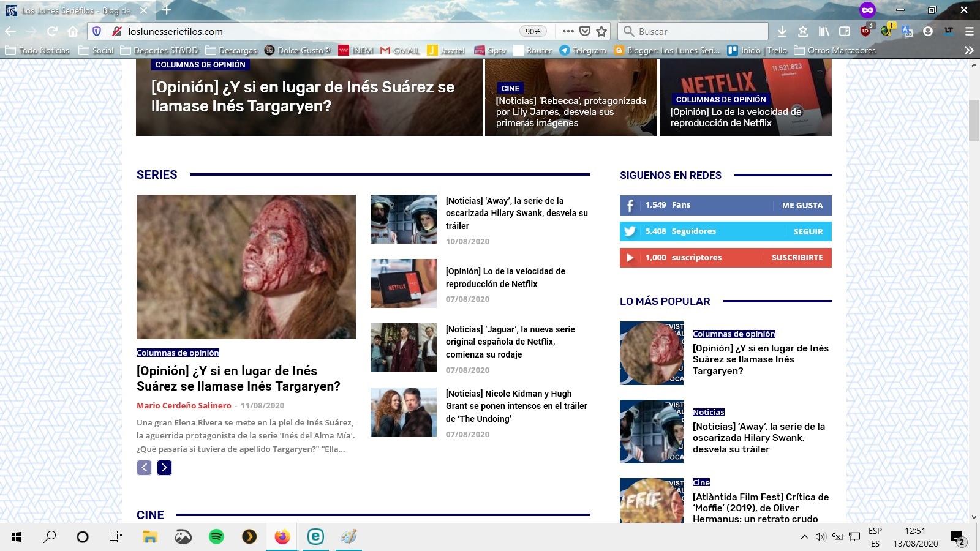Open the Kidman and Grant thumbnail
The height and width of the screenshot is (551, 980).
[404, 412]
